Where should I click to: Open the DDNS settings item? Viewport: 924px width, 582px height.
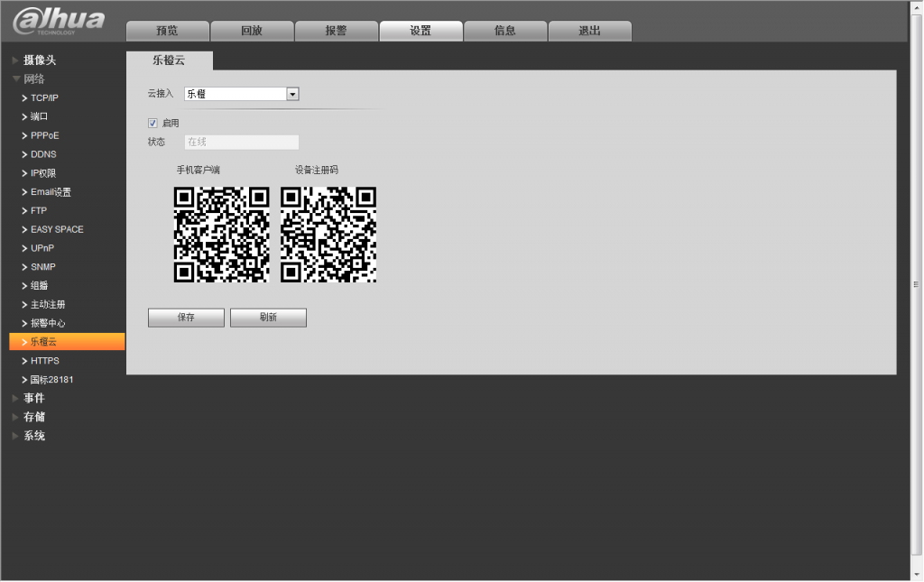pyautogui.click(x=43, y=154)
